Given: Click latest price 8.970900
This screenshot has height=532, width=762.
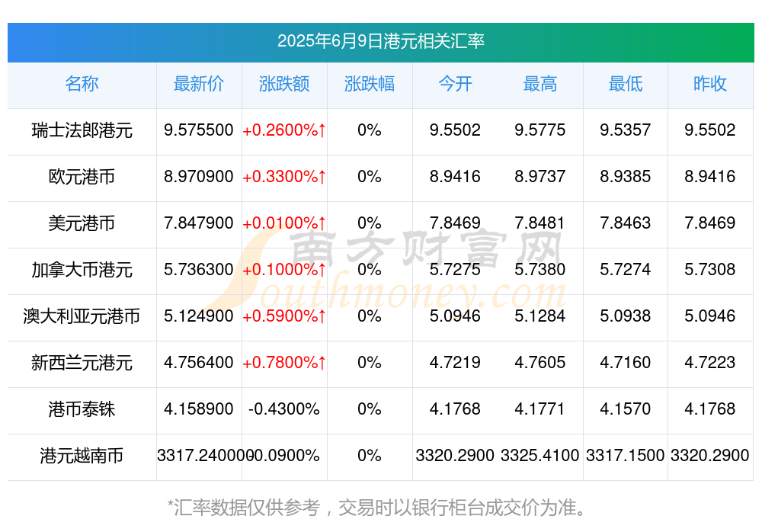Looking at the screenshot, I should point(199,177).
